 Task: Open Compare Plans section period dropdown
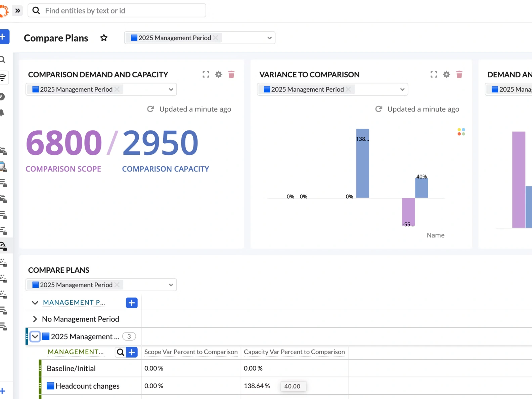pos(171,285)
